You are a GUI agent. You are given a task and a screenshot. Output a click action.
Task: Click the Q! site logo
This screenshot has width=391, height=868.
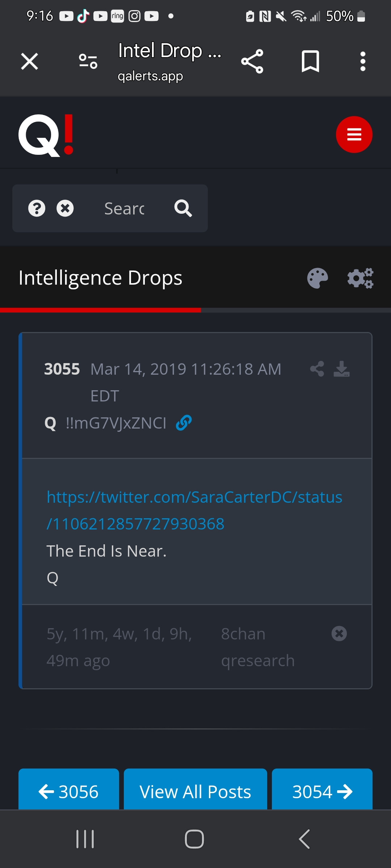click(x=46, y=136)
